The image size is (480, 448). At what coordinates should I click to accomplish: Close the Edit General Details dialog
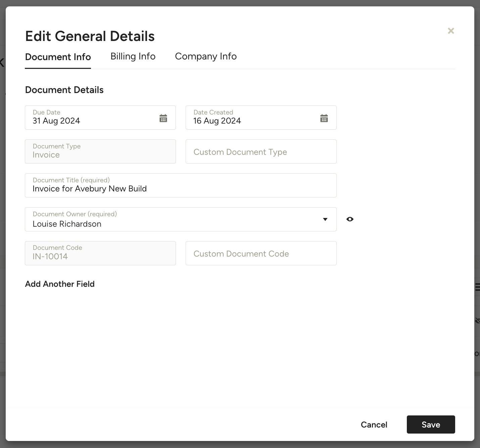tap(451, 31)
